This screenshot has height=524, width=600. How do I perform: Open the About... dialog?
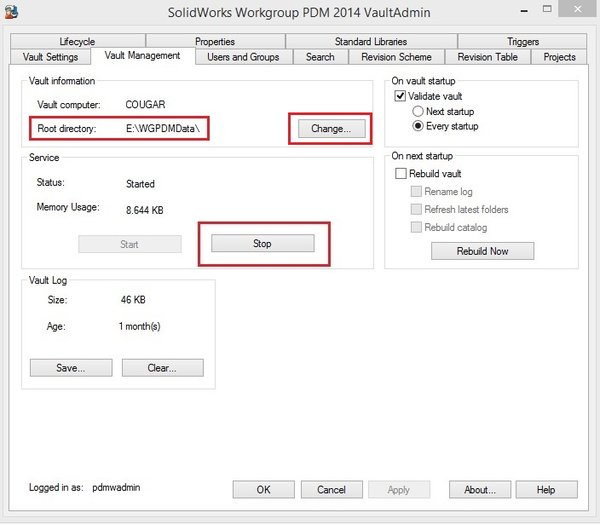tap(480, 490)
